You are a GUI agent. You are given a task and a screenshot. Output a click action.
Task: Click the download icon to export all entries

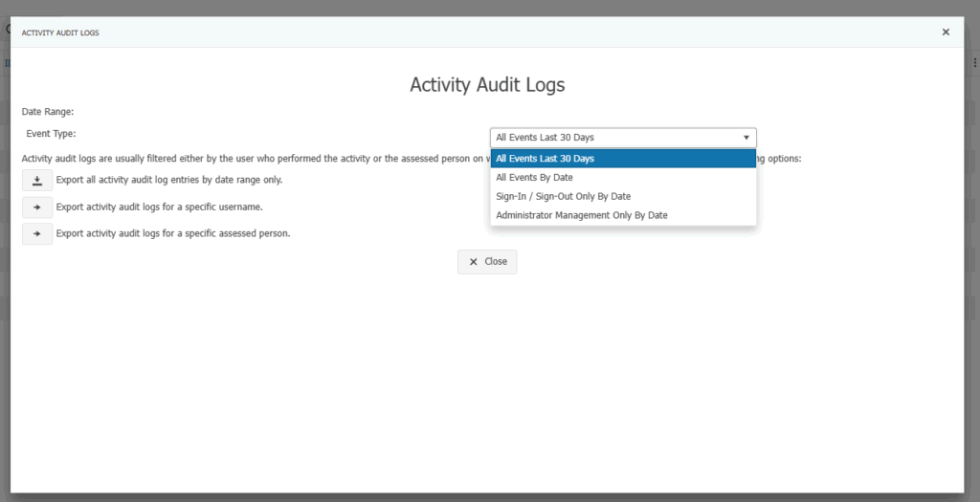pyautogui.click(x=37, y=180)
